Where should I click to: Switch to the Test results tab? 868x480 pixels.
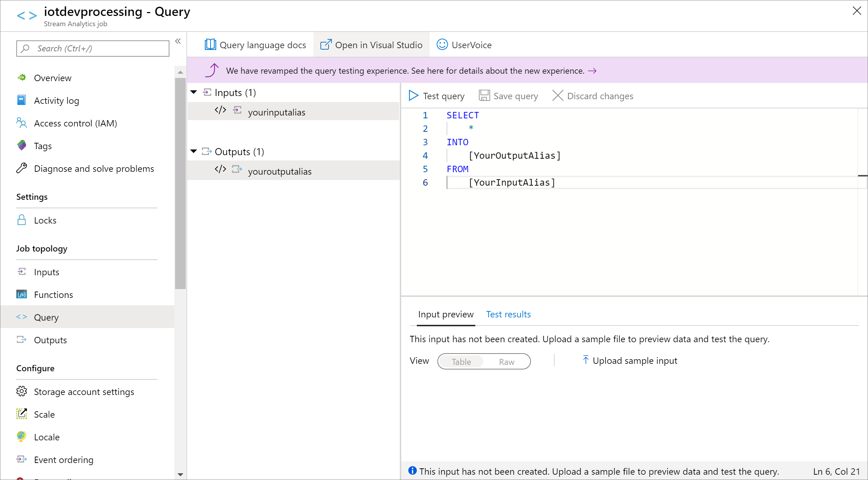click(508, 314)
